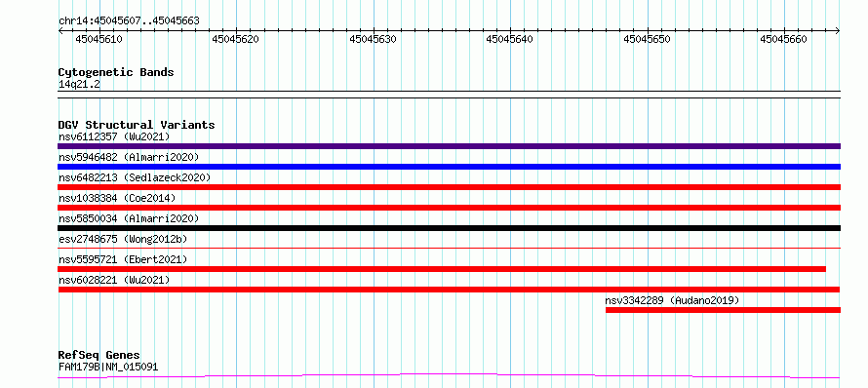
Task: Click the DGV Structural Variants track title
Action: (x=137, y=125)
